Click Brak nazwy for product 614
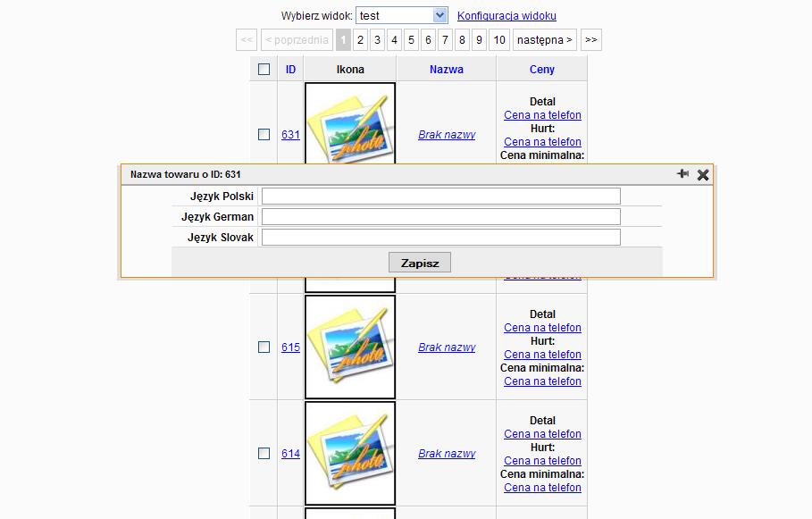This screenshot has width=812, height=519. [447, 454]
